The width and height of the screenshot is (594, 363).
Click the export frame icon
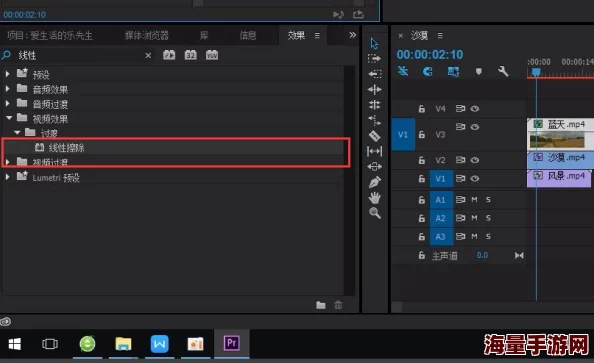click(358, 14)
